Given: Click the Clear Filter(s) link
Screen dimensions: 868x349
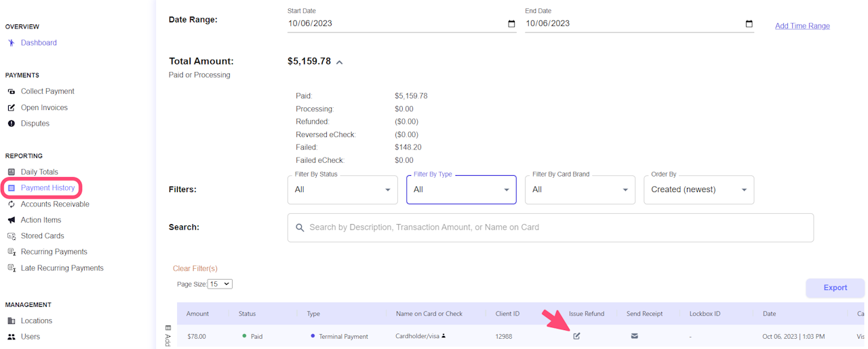Looking at the screenshot, I should 195,269.
